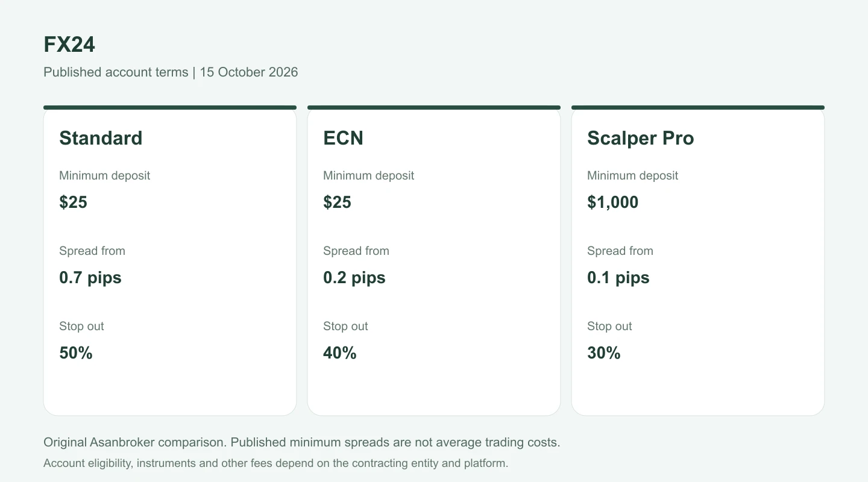Viewport: 868px width, 482px height.
Task: Click the Scalper Pro $1,000 deposit value
Action: pos(613,202)
